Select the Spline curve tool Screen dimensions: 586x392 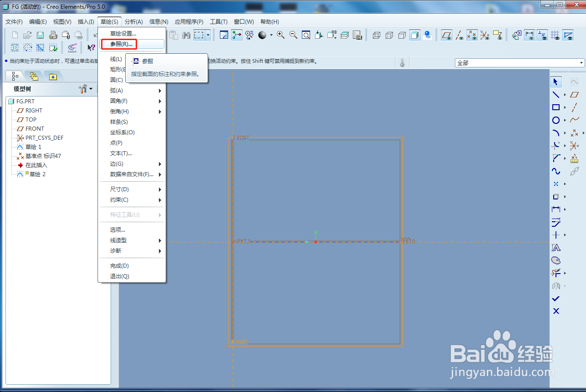point(556,171)
